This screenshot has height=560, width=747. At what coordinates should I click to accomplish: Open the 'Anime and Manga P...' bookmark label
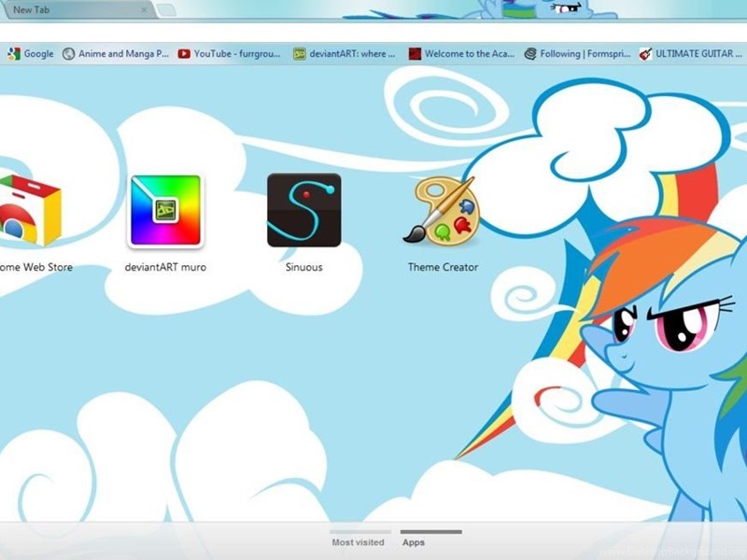124,54
